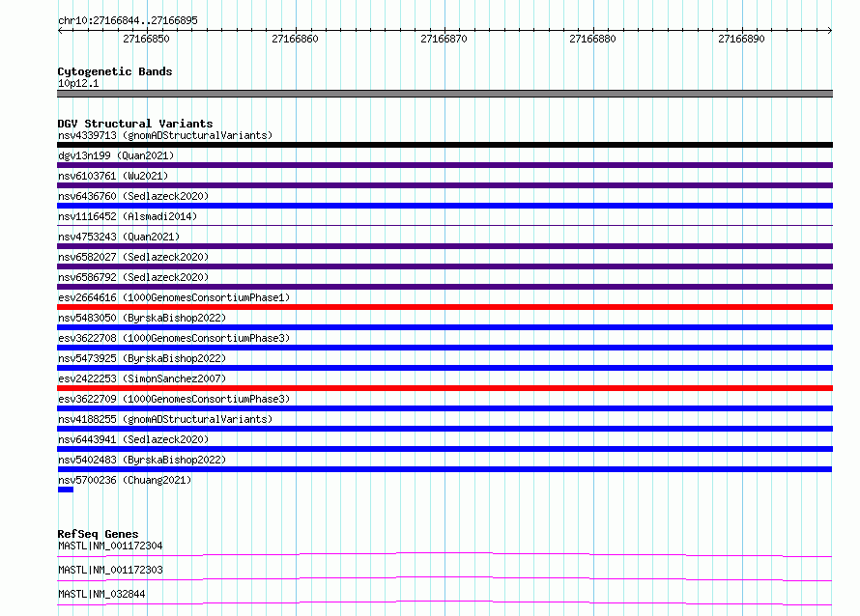Open variant nsv5700236 (Chuang2021) label
860x616 pixels.
[125, 480]
